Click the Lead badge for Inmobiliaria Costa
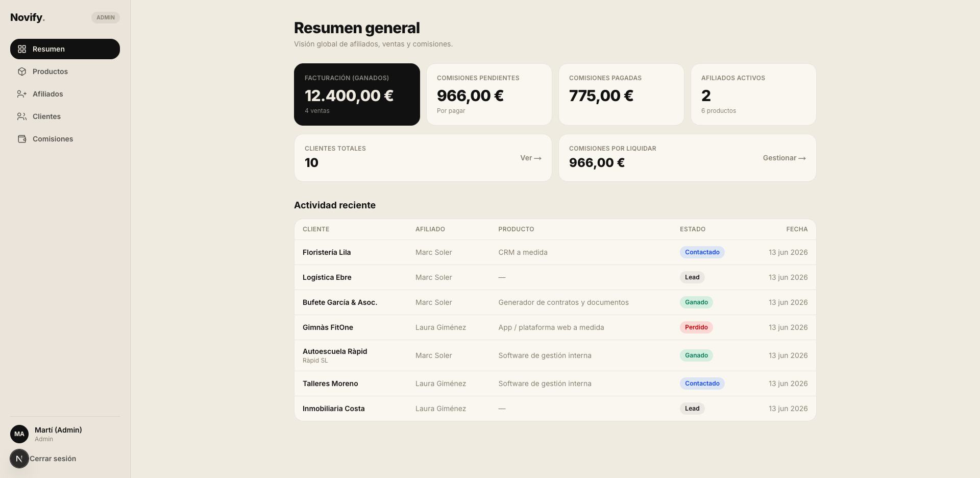This screenshot has height=478, width=980. [x=692, y=409]
